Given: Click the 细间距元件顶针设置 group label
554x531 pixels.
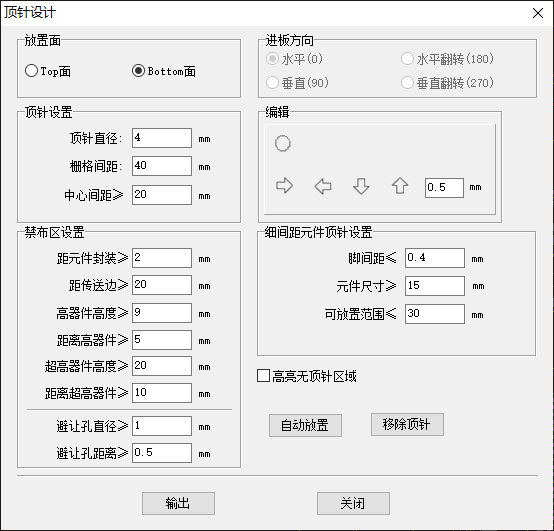Looking at the screenshot, I should pyautogui.click(x=319, y=232).
